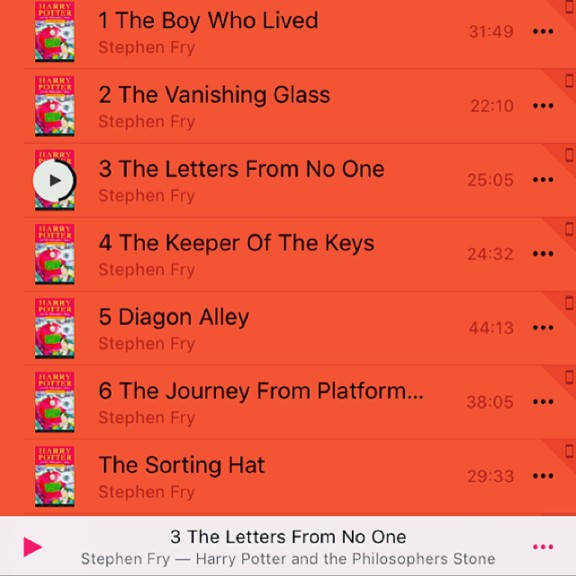Open more options for Diagon Alley

click(543, 328)
